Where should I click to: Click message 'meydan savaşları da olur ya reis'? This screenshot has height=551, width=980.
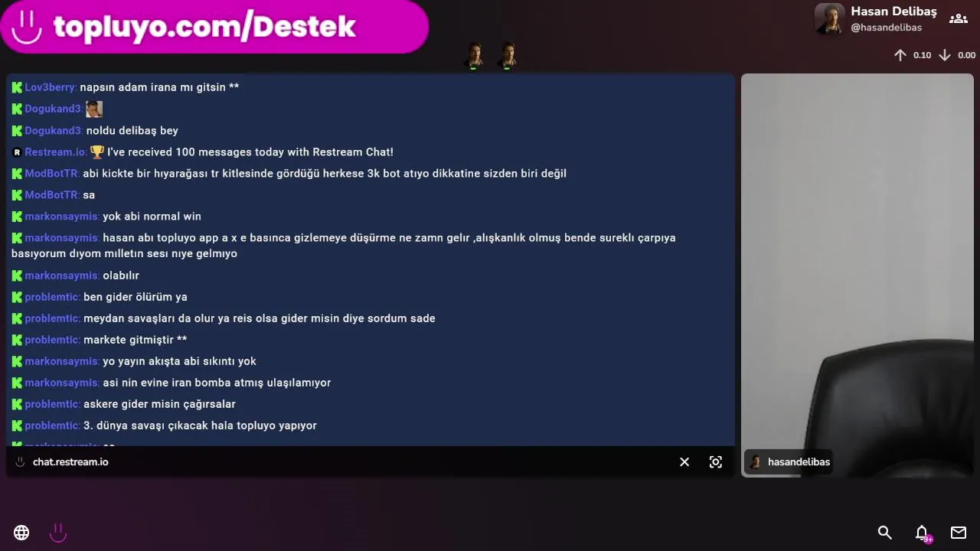point(260,318)
